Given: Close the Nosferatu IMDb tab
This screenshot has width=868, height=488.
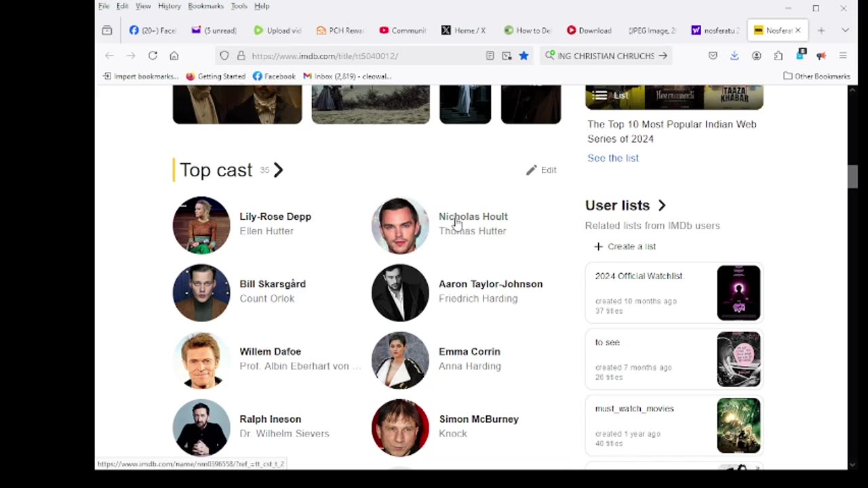Looking at the screenshot, I should (797, 30).
